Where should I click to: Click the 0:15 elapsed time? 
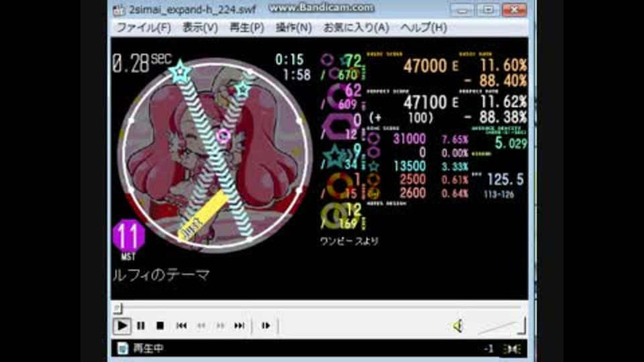(289, 60)
